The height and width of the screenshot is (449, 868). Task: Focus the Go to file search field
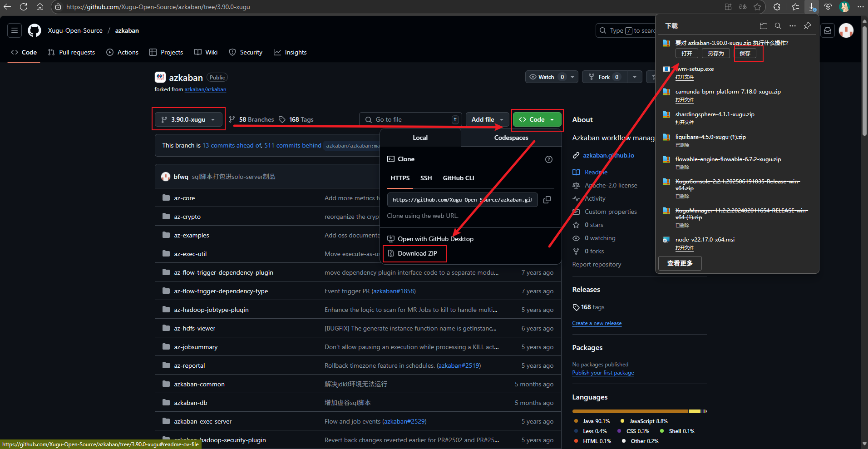pyautogui.click(x=411, y=119)
